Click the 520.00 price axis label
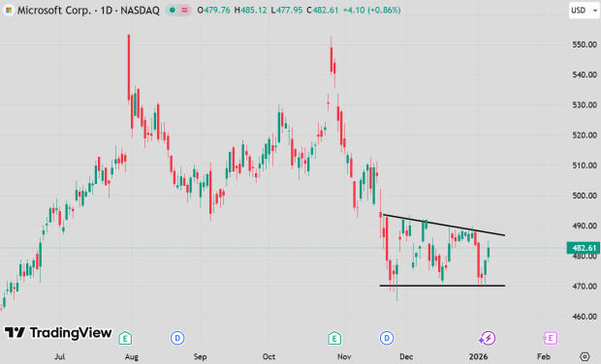This screenshot has width=601, height=364. 585,136
